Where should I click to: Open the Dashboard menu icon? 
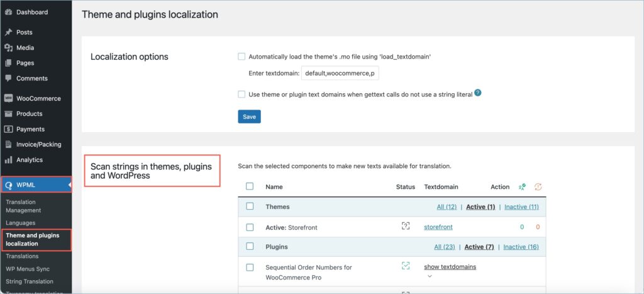click(x=8, y=13)
